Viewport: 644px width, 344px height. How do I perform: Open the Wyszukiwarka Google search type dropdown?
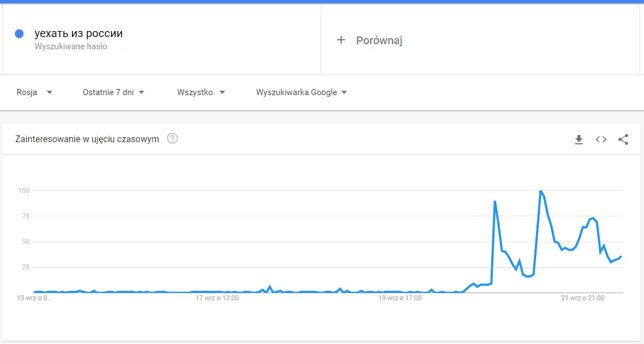click(301, 92)
